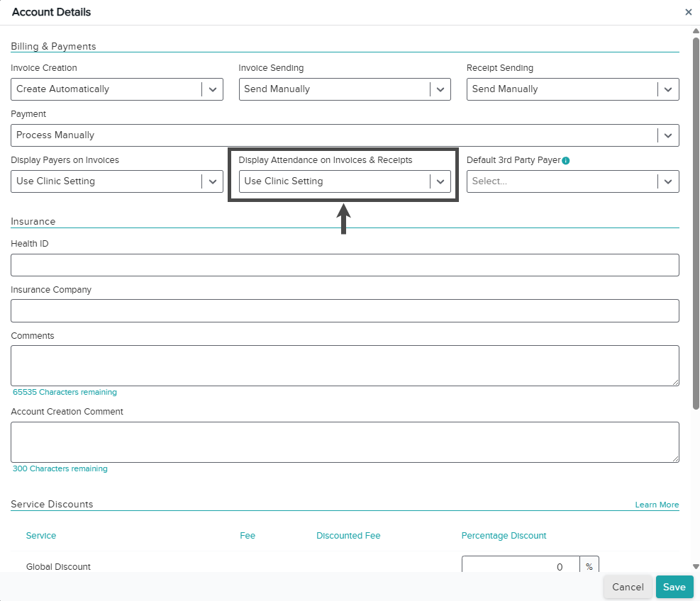The width and height of the screenshot is (700, 601).
Task: Click the Default 3rd Party Payer info icon
Action: click(x=566, y=161)
